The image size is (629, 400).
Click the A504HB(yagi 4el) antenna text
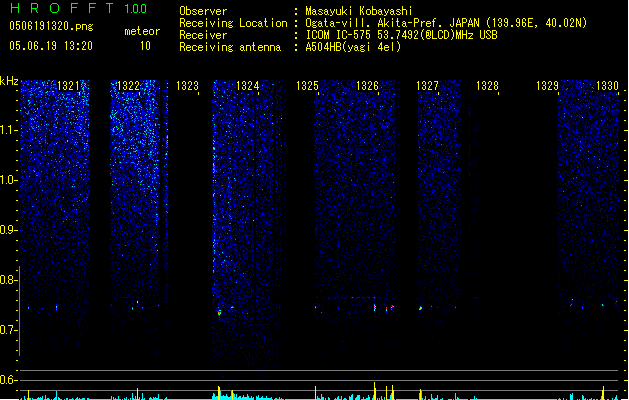tap(353, 47)
